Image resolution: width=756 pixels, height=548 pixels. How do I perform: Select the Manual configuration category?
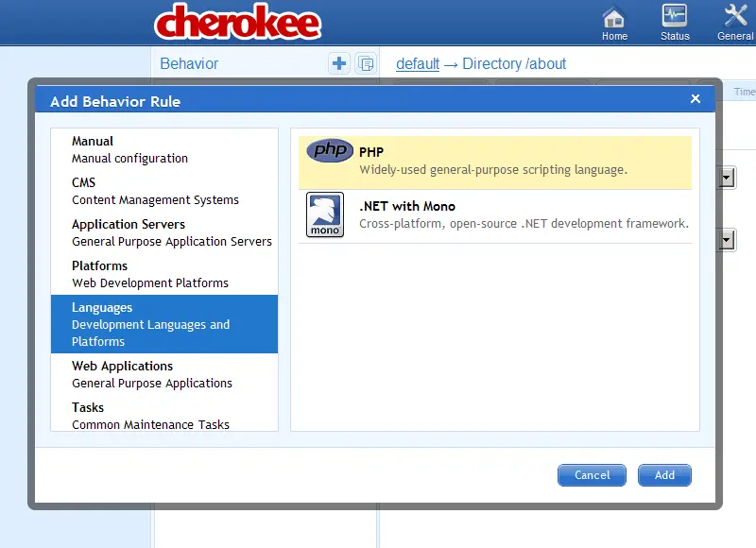[164, 149]
